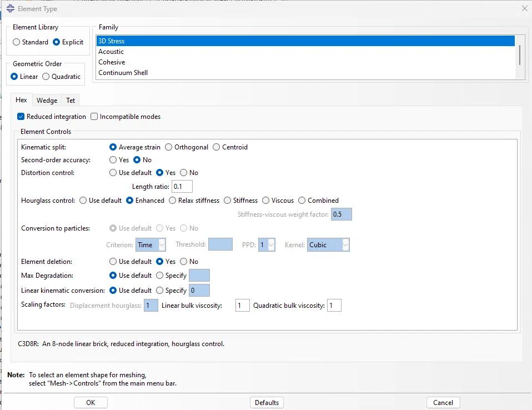532x410 pixels.
Task: Set Element deletion to No
Action: click(184, 262)
